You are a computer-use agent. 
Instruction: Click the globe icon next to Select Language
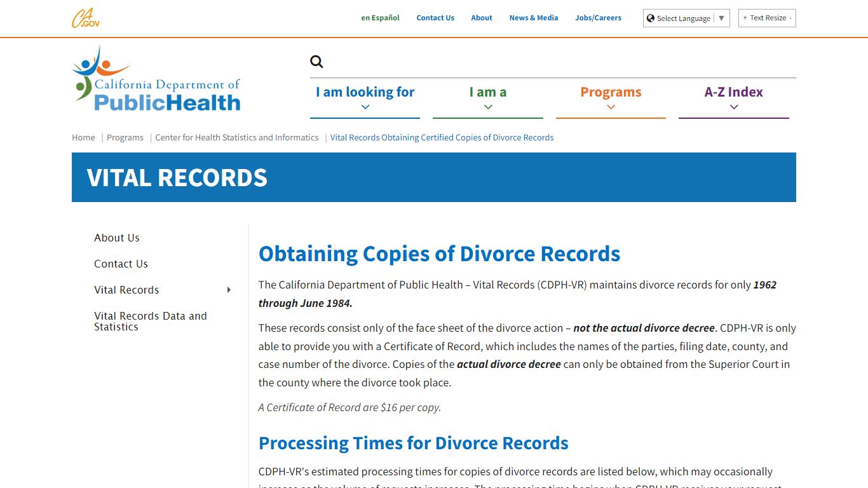(x=649, y=18)
